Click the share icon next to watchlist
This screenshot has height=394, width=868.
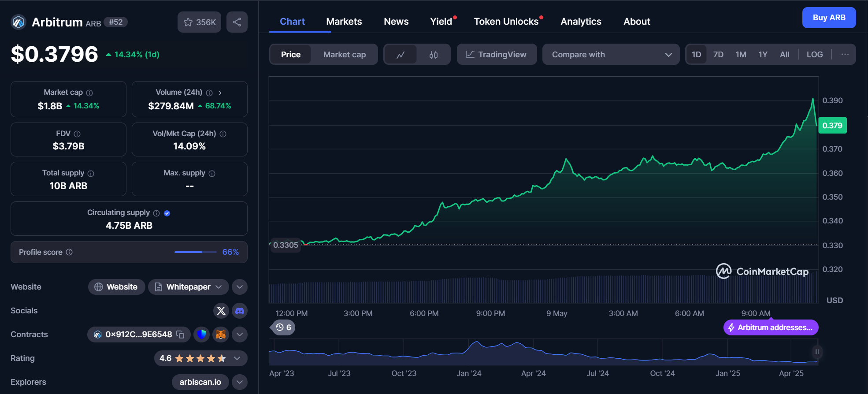(x=237, y=22)
